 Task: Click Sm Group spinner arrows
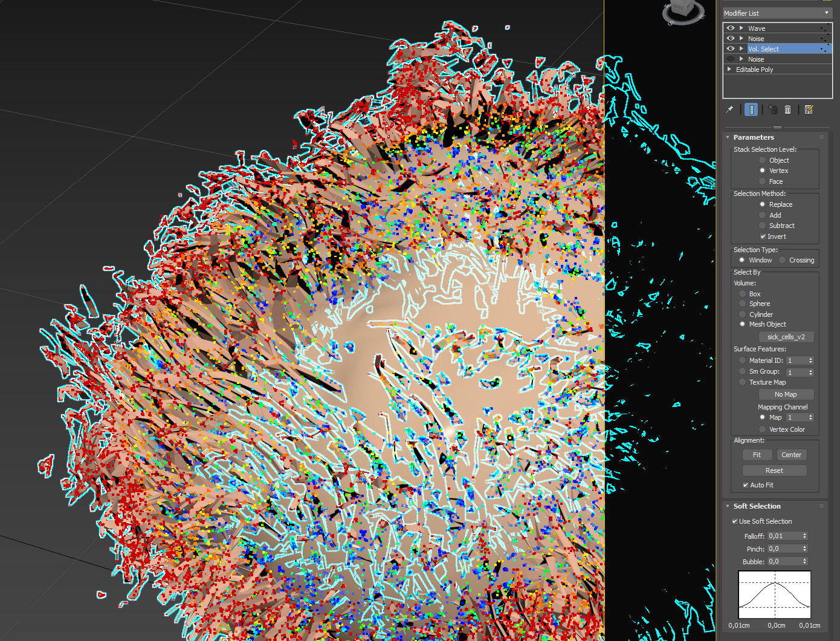point(811,372)
